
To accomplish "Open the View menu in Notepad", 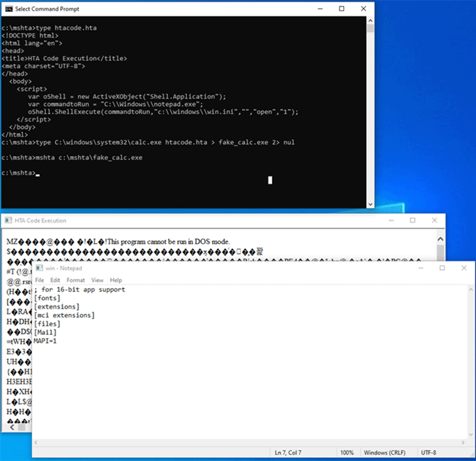I will tap(97, 280).
